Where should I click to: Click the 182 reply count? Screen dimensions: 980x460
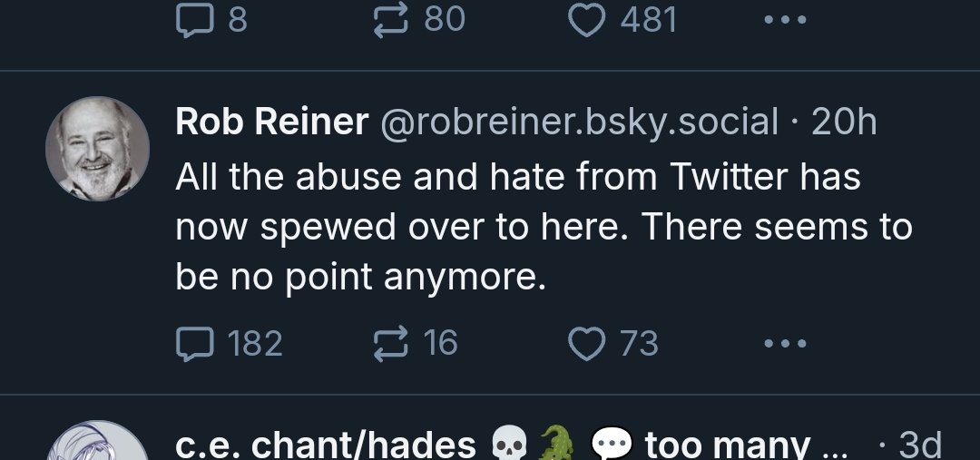click(255, 343)
